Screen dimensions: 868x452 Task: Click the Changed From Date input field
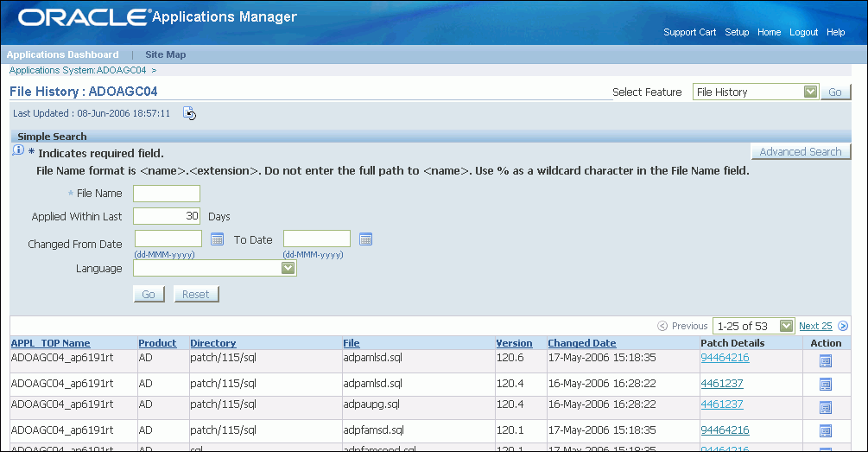(x=168, y=239)
